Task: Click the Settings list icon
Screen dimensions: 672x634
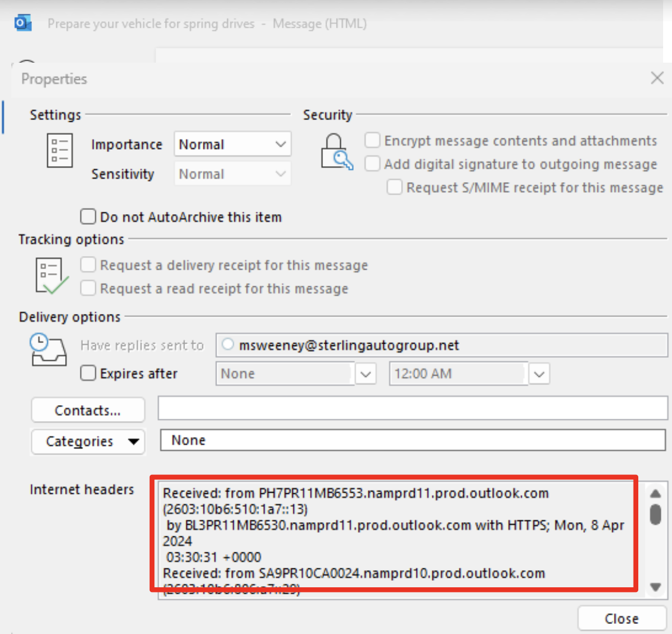Action: pos(59,150)
